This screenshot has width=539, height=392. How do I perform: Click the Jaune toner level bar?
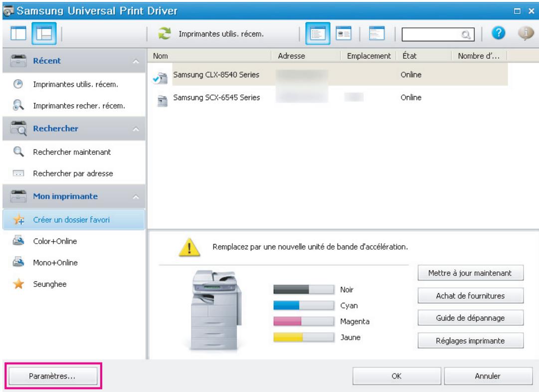pyautogui.click(x=304, y=337)
